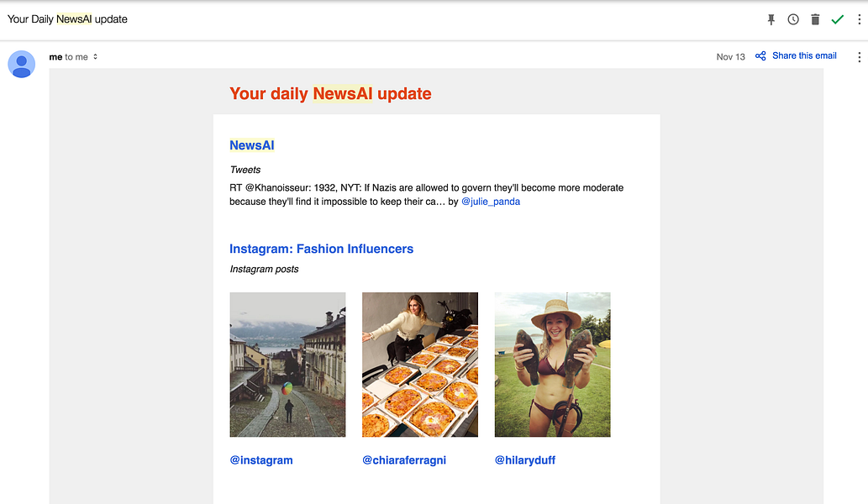Click the 'Instagram posts' italic label
This screenshot has height=504, width=868.
[x=264, y=269]
